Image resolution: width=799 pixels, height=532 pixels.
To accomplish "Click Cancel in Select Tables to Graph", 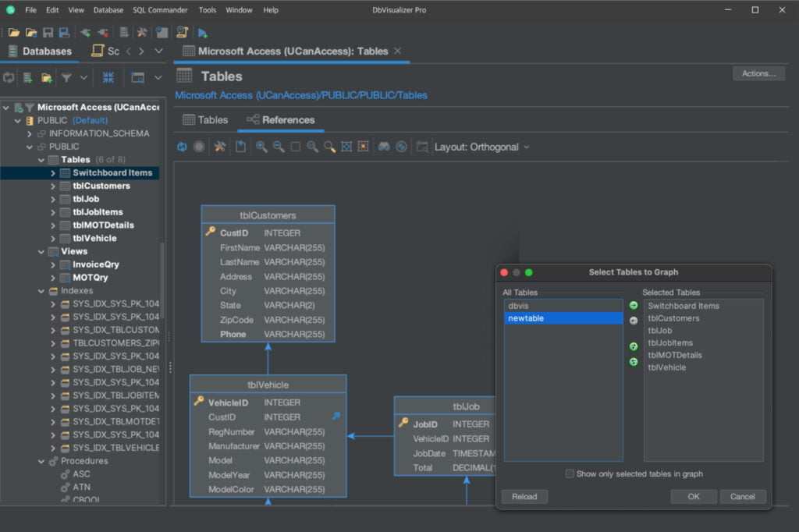I will (743, 496).
